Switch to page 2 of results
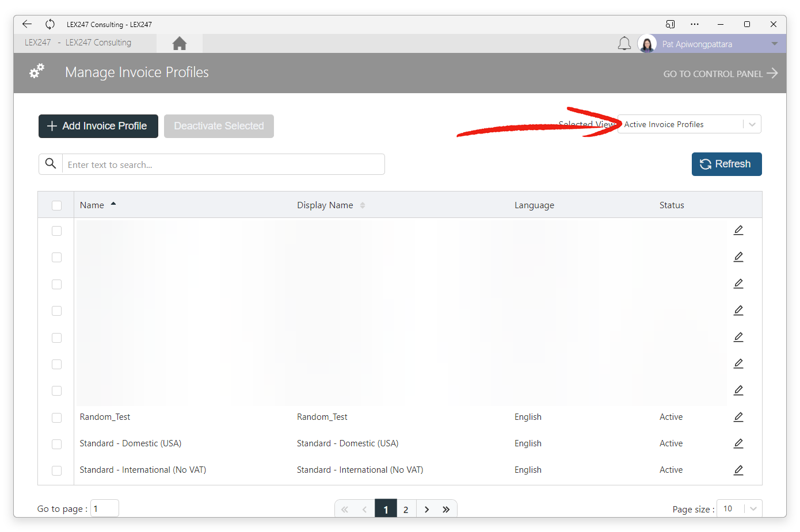 coord(406,508)
